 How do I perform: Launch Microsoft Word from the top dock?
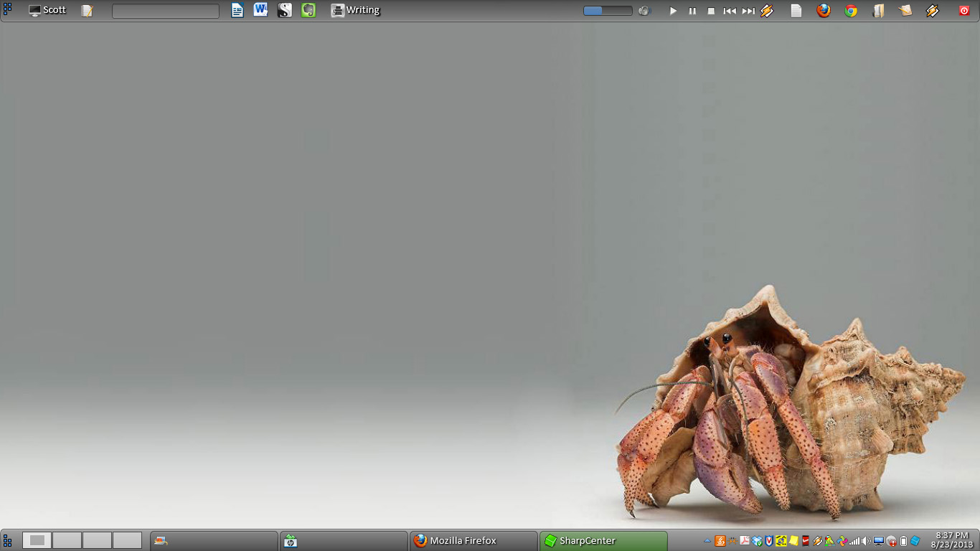pyautogui.click(x=260, y=10)
